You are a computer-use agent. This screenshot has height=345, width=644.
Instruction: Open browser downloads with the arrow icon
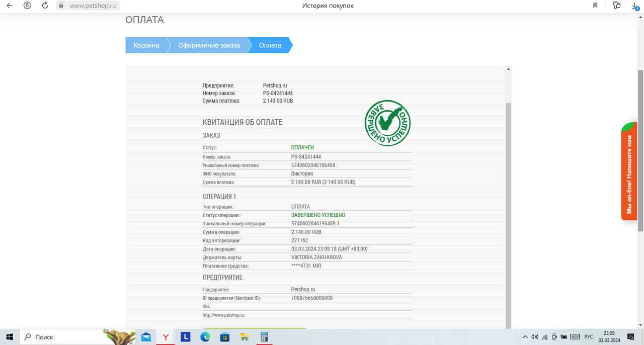[x=635, y=6]
